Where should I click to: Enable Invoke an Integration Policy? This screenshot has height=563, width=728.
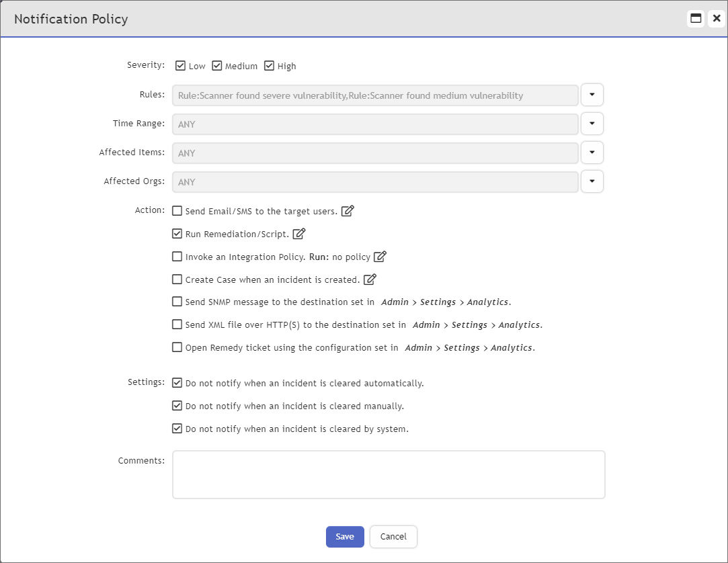[177, 256]
